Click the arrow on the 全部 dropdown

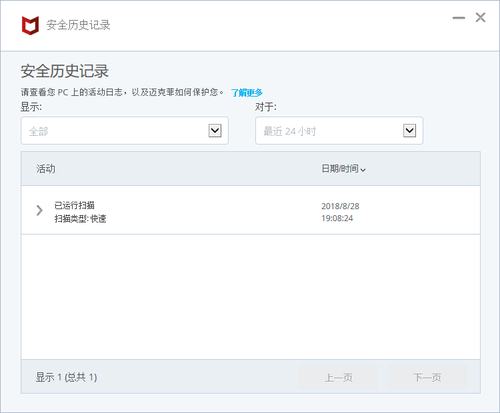215,130
